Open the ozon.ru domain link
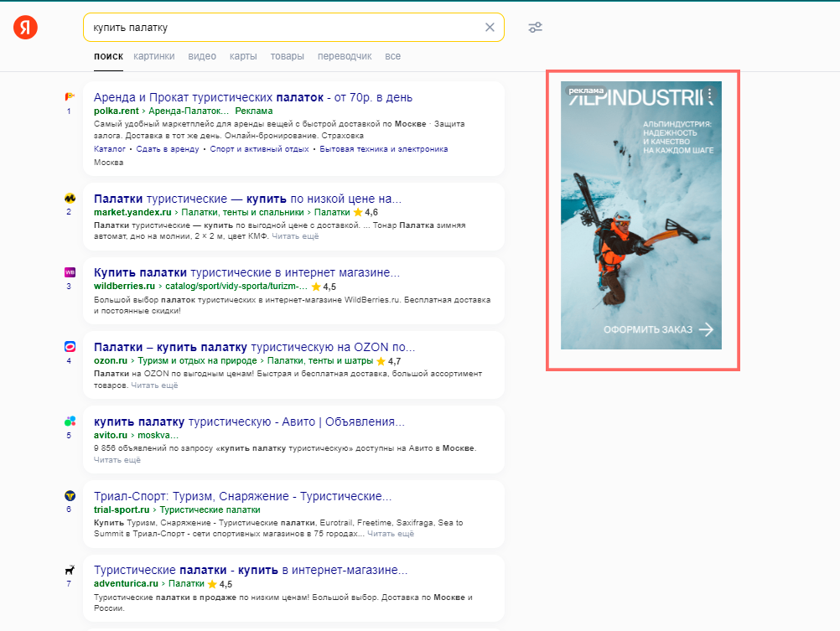840x631 pixels. [x=111, y=360]
